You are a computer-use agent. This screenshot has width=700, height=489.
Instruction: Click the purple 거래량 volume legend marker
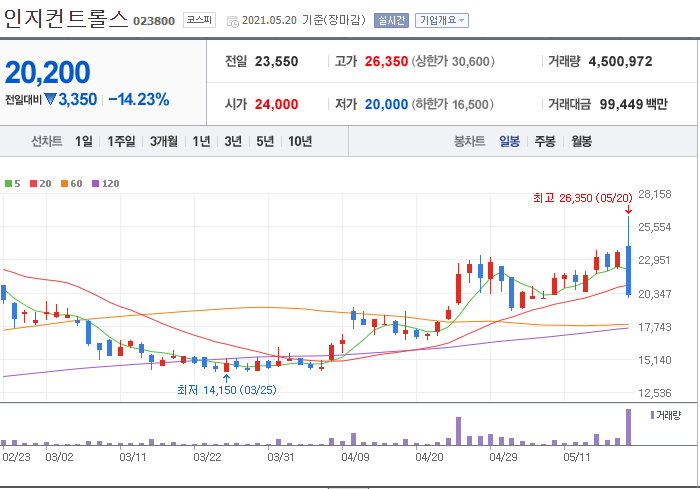652,416
